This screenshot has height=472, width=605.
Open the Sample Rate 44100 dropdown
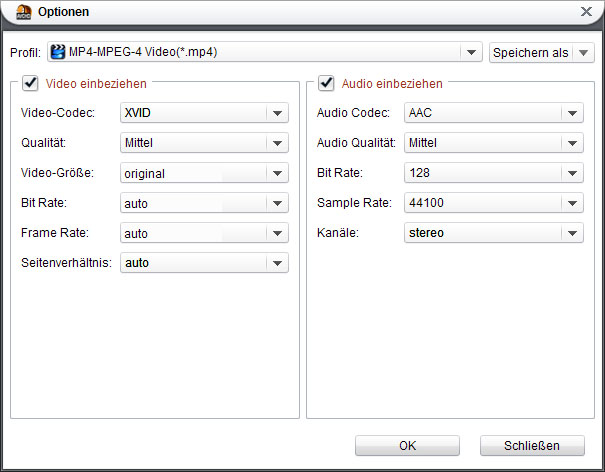click(493, 203)
